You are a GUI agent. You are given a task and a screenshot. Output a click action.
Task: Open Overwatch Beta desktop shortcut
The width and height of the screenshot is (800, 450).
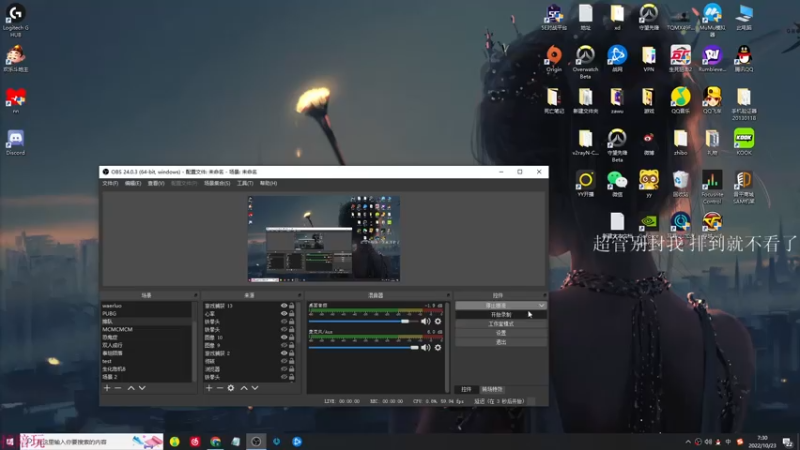tap(585, 61)
